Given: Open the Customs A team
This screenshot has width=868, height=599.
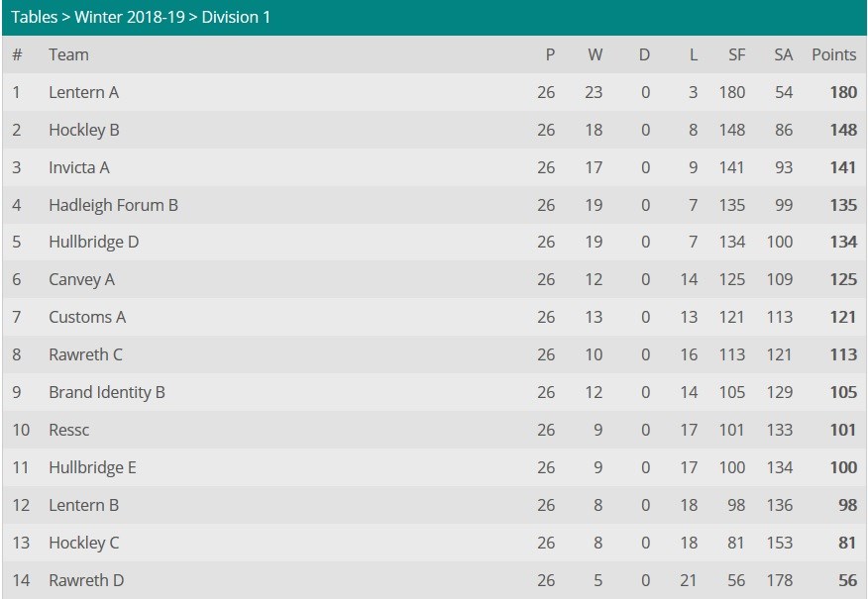Looking at the screenshot, I should [x=87, y=317].
